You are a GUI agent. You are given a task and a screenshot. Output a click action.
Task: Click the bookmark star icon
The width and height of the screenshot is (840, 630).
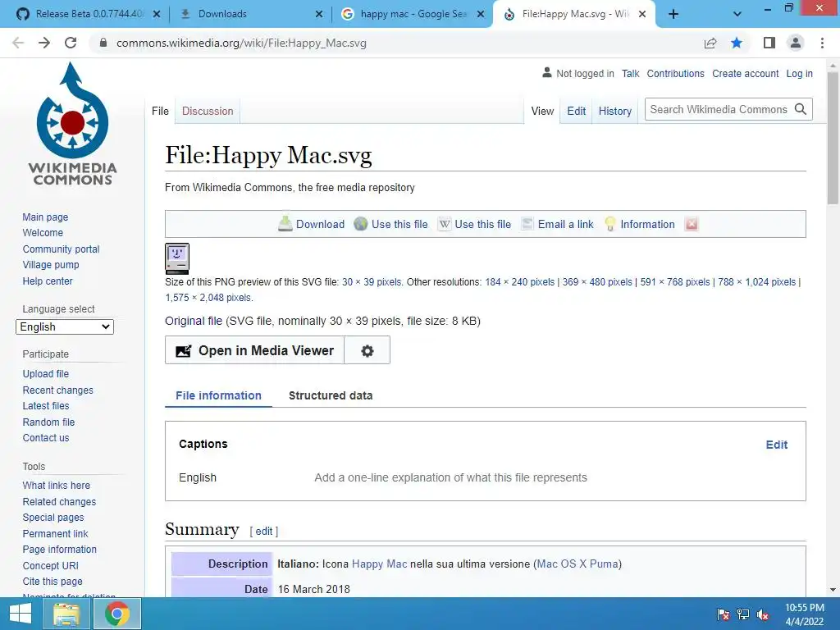tap(737, 43)
